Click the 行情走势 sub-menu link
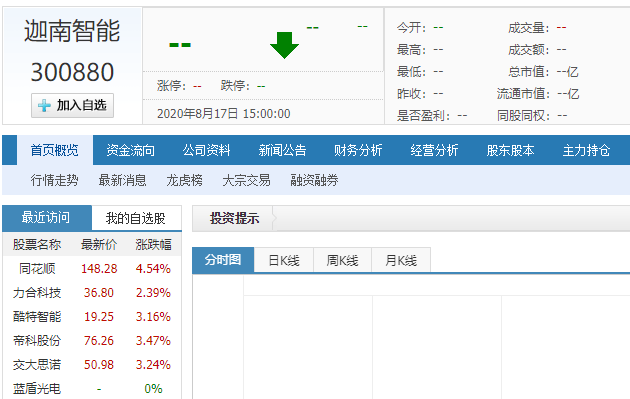The width and height of the screenshot is (630, 399). pyautogui.click(x=55, y=180)
